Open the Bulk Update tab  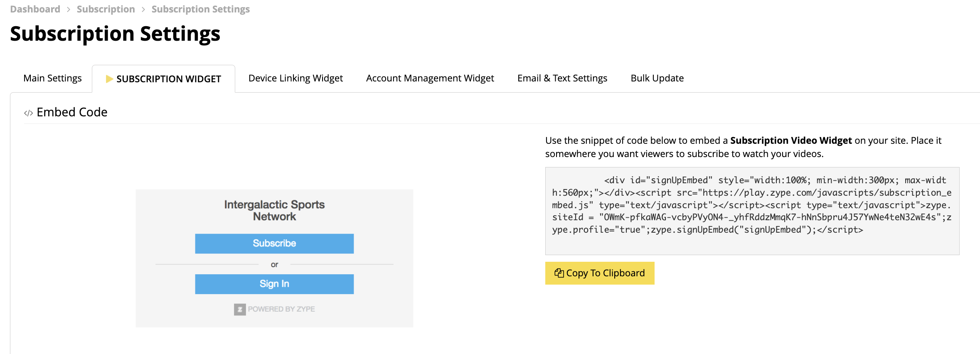pos(657,78)
